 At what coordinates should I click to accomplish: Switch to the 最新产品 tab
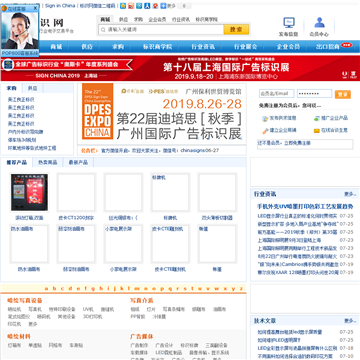click(x=78, y=162)
